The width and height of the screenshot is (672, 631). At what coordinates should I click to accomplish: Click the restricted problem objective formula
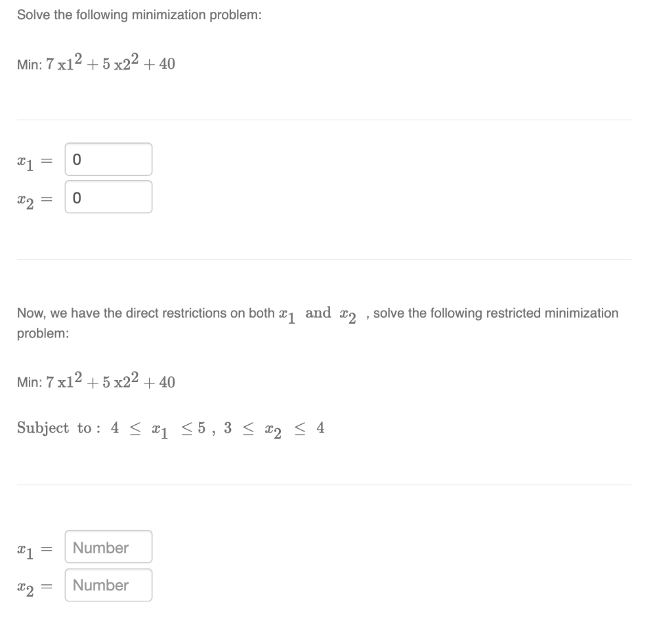coord(96,381)
